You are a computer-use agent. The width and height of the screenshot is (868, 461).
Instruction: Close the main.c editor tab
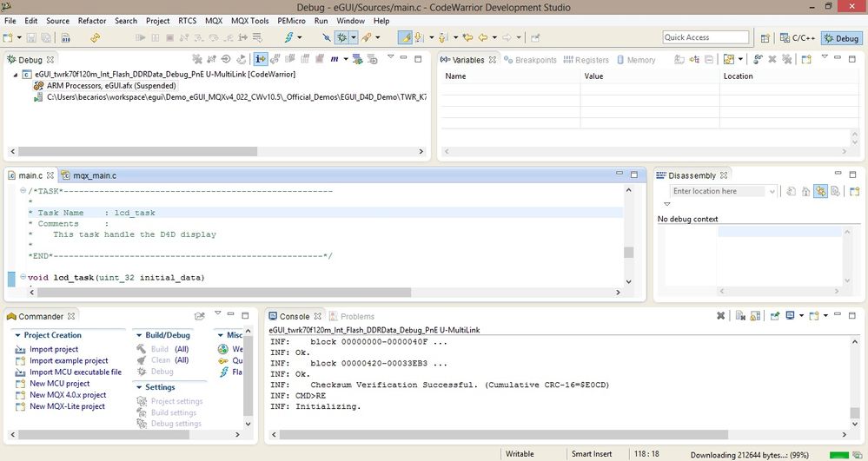[50, 175]
